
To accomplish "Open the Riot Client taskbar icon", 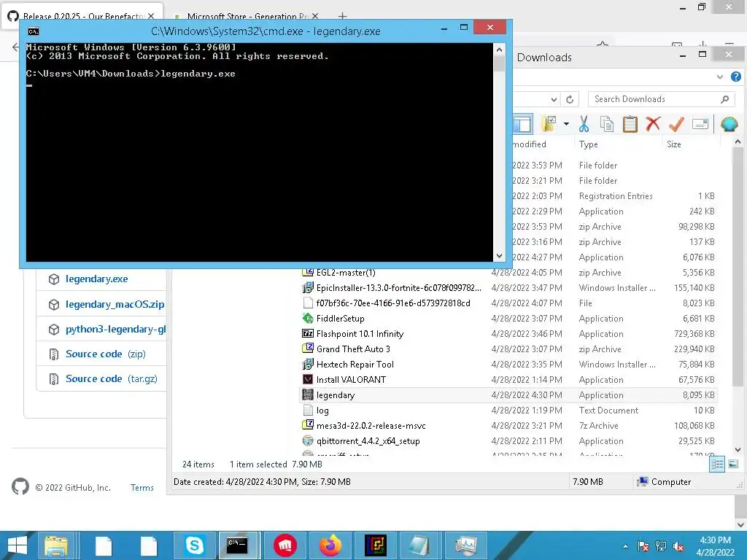I will point(285,545).
